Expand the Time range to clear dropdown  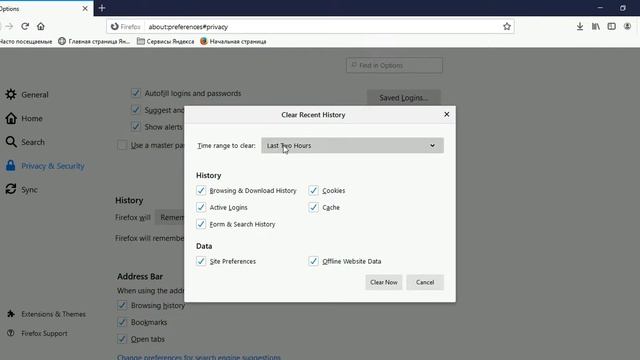tap(352, 145)
